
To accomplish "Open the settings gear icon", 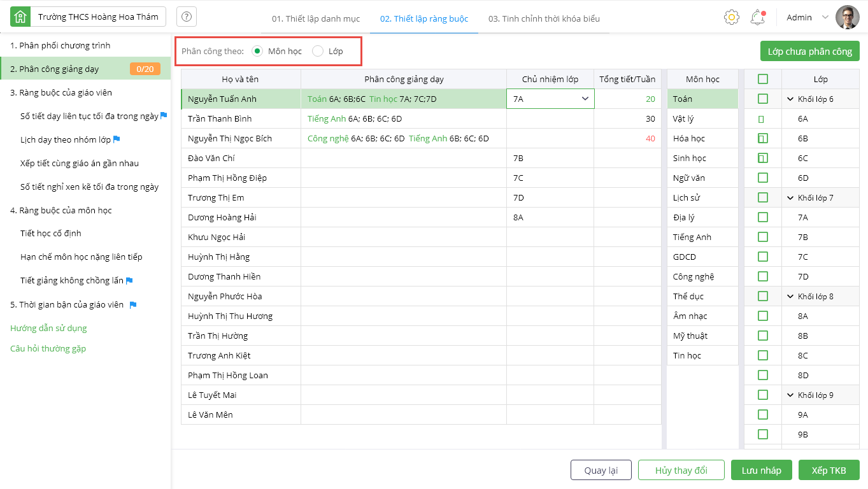I will click(731, 17).
